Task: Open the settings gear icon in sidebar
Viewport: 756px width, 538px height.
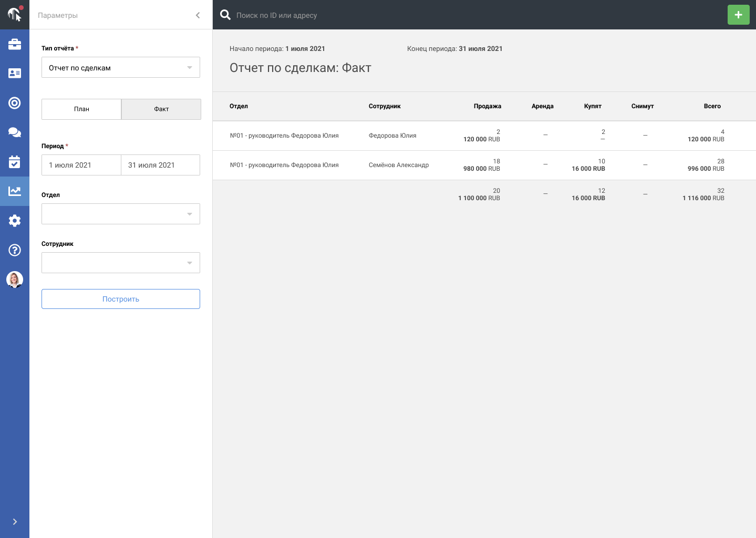Action: tap(15, 221)
